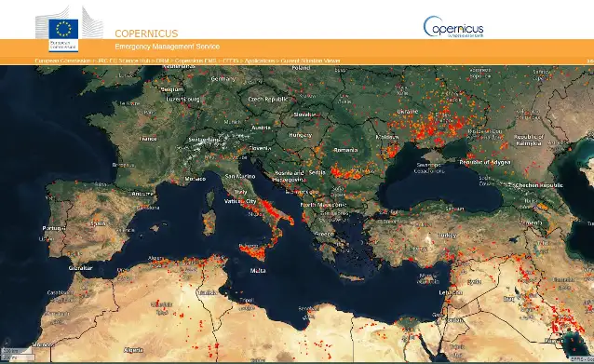Click the Monaco label on map

pyautogui.click(x=196, y=179)
